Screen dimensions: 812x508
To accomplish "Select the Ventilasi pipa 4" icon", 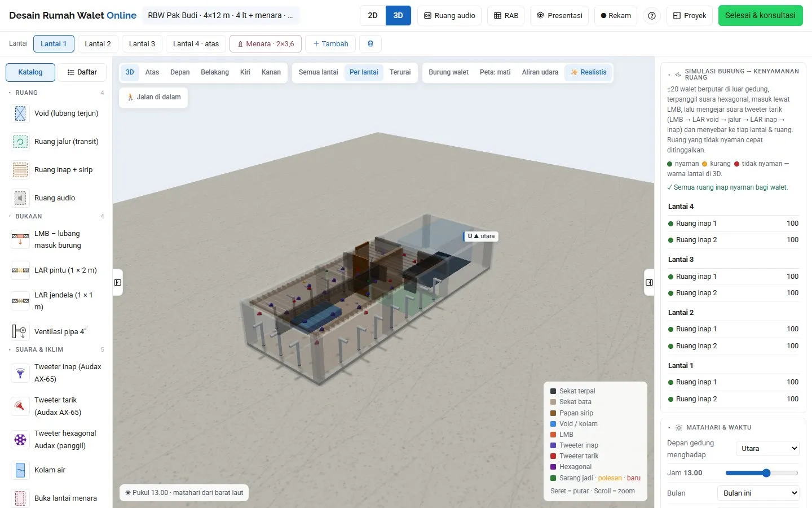I will (x=20, y=331).
